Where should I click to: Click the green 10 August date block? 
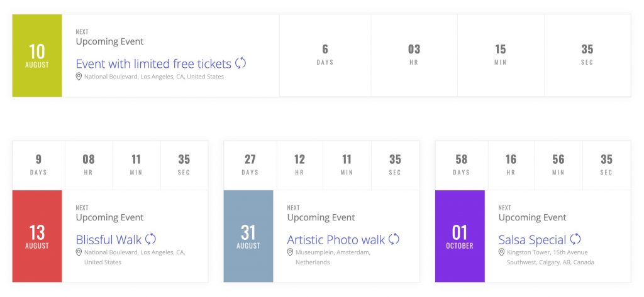[37, 56]
